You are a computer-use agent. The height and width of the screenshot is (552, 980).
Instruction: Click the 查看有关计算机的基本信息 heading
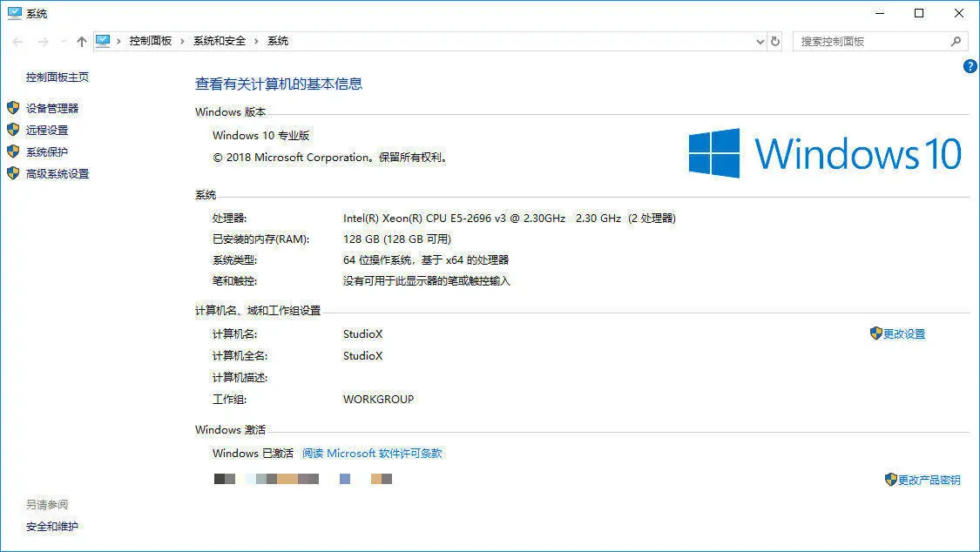(279, 84)
